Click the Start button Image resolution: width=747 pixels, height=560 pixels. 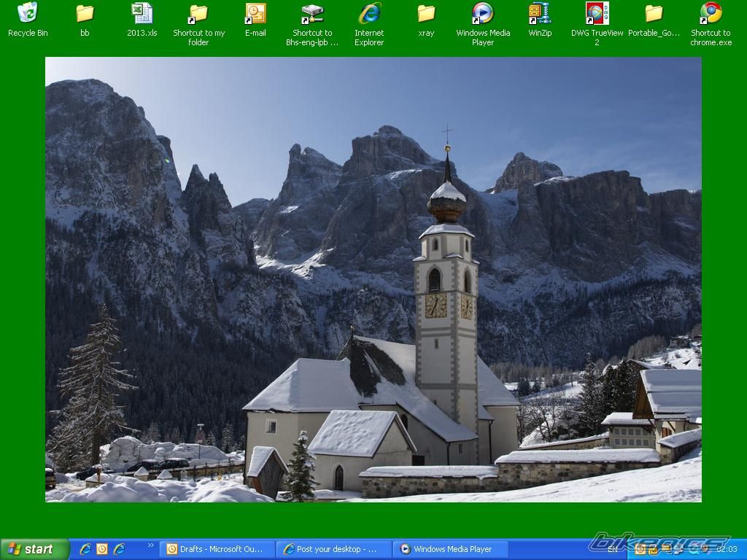34,549
